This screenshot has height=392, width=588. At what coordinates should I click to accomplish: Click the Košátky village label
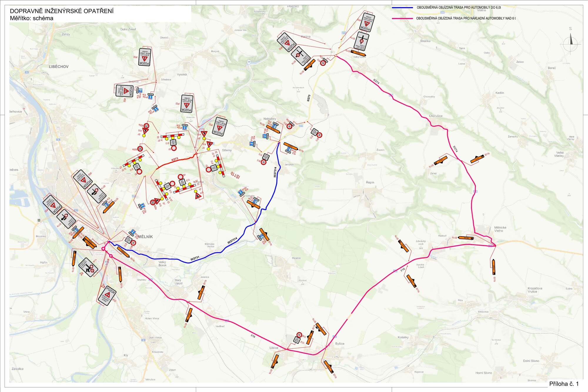coord(403,337)
